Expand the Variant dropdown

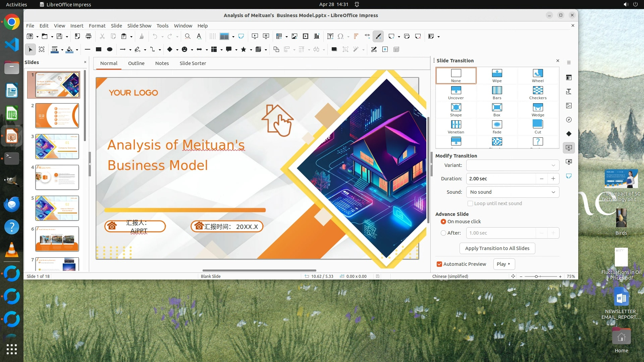pyautogui.click(x=513, y=165)
